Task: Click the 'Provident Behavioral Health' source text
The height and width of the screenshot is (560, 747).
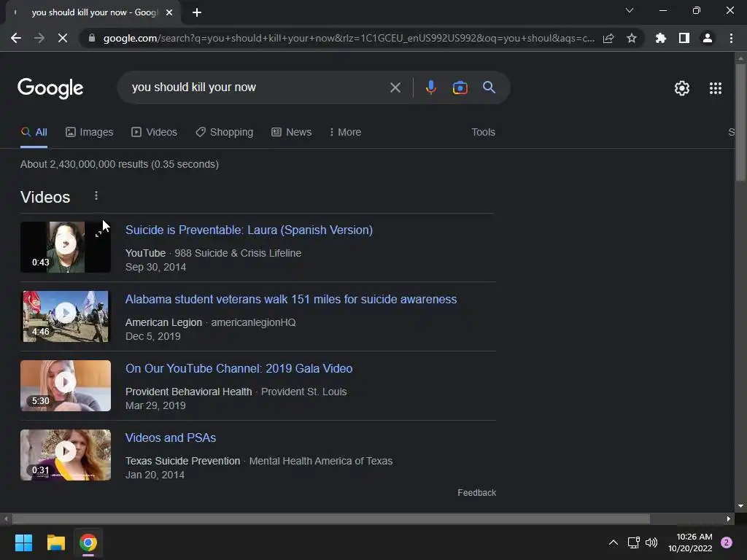Action: pyautogui.click(x=189, y=392)
